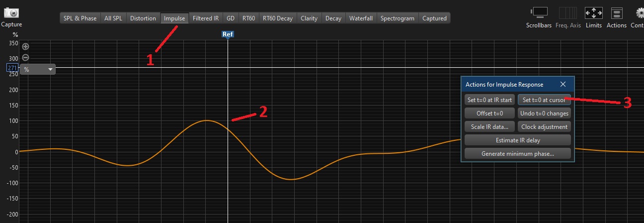The width and height of the screenshot is (644, 223).
Task: Click the Freq. Axis icon
Action: 567,13
